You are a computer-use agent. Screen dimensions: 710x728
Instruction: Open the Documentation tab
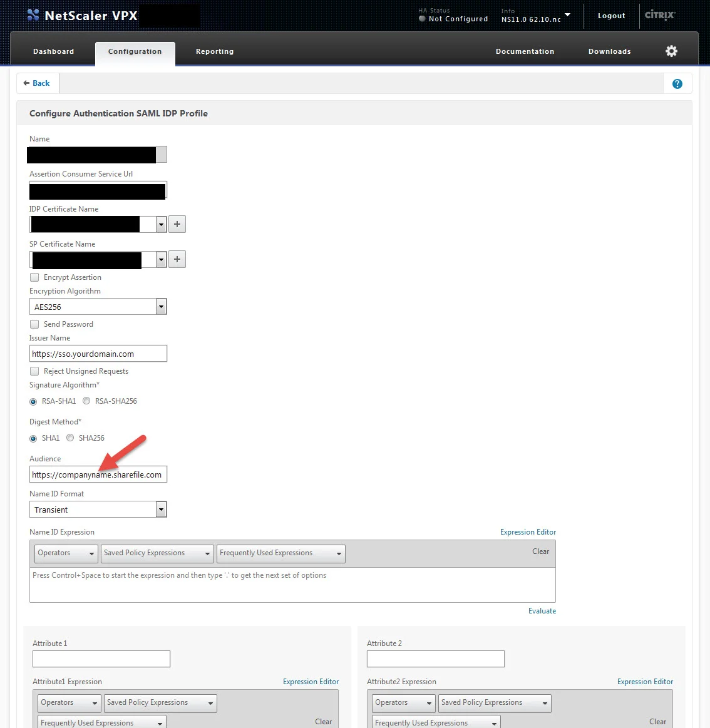525,51
